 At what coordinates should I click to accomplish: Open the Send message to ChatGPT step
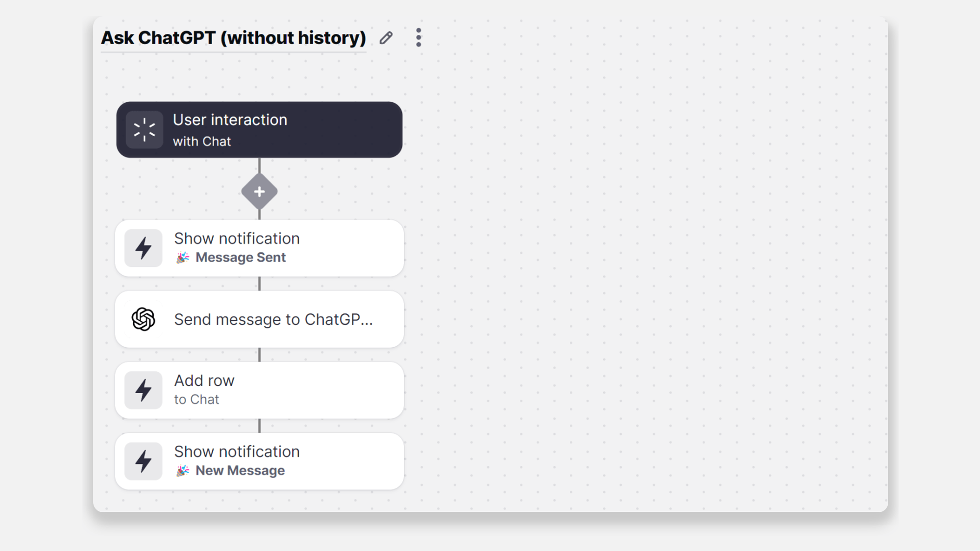(273, 319)
